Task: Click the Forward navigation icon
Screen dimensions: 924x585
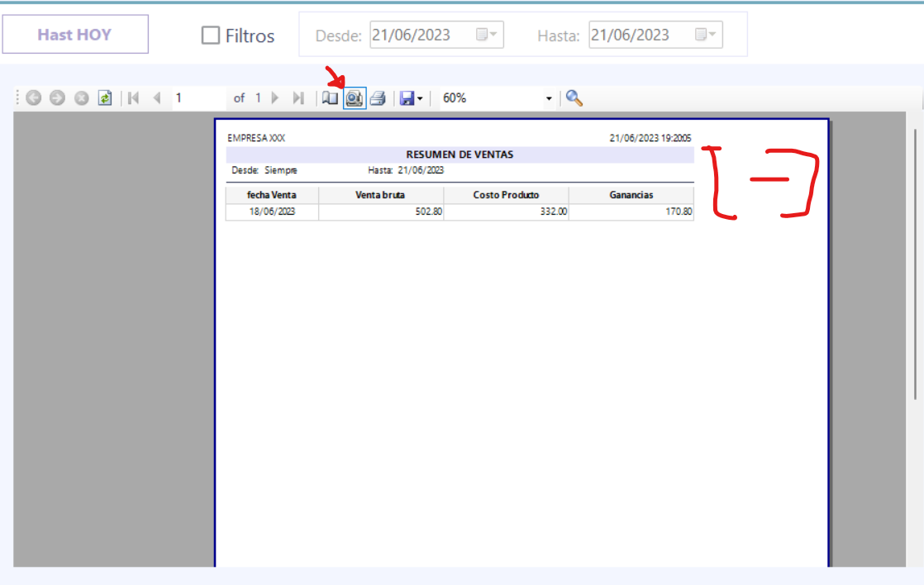Action: point(57,98)
